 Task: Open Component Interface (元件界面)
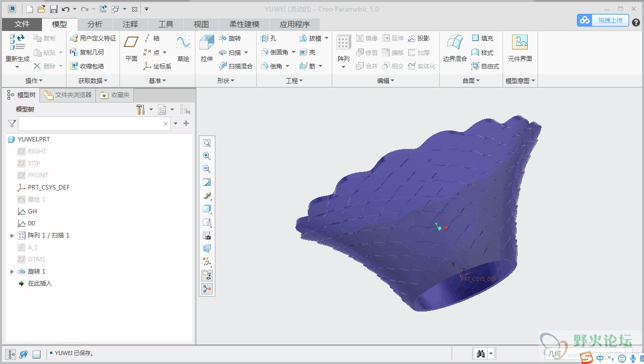(x=520, y=49)
